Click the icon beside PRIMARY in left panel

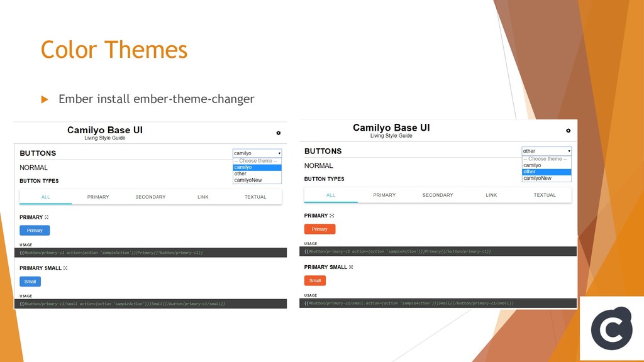[x=47, y=217]
